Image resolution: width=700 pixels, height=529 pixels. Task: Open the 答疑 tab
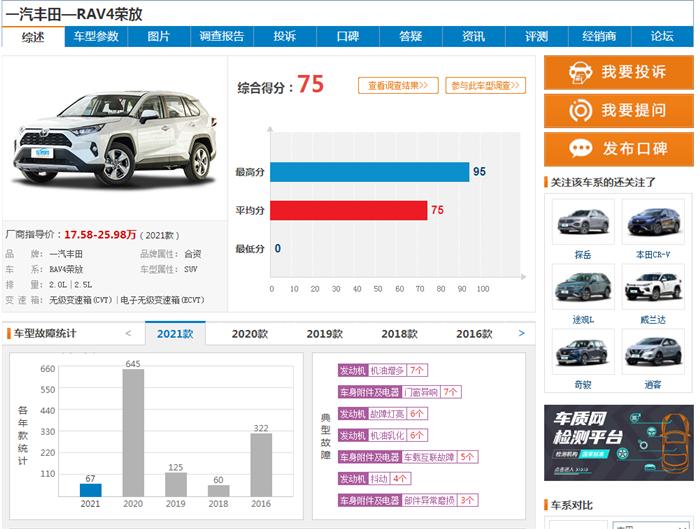pyautogui.click(x=411, y=36)
